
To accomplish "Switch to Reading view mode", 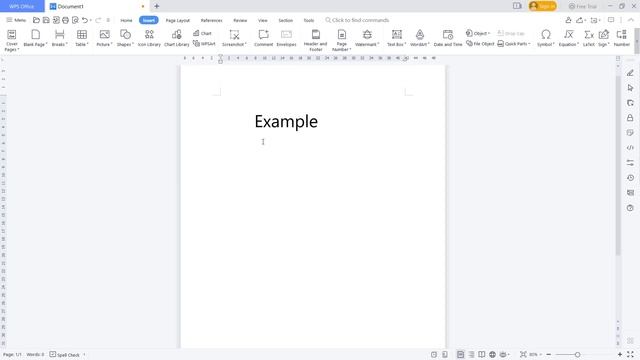I will [482, 355].
